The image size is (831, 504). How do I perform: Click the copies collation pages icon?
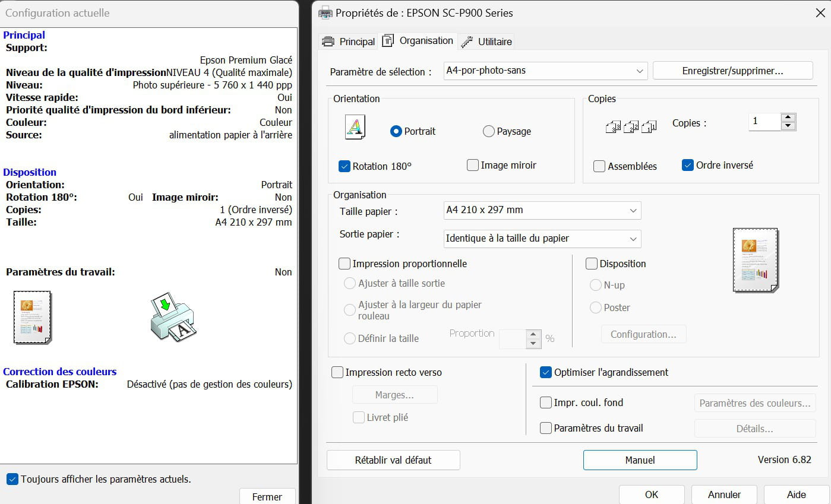(631, 126)
